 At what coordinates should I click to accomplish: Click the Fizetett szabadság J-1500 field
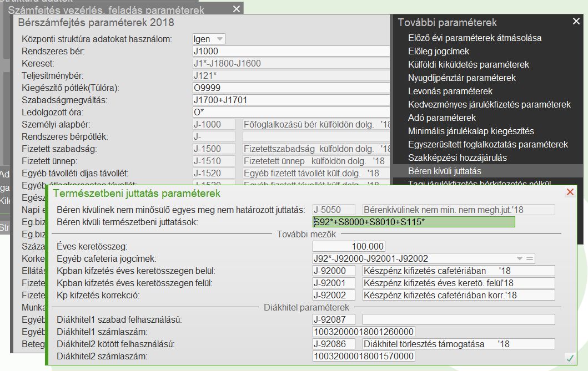tap(214, 149)
